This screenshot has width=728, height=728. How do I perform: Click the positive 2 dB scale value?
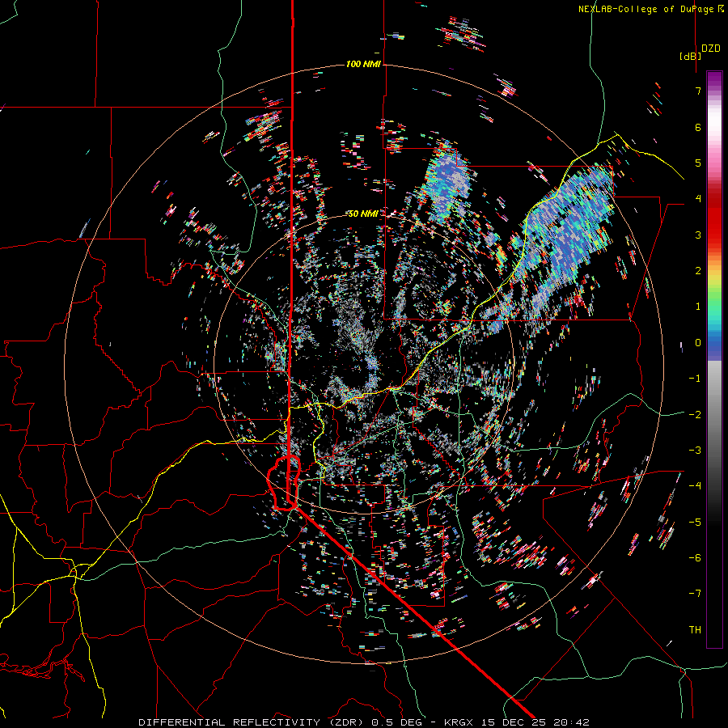698,271
